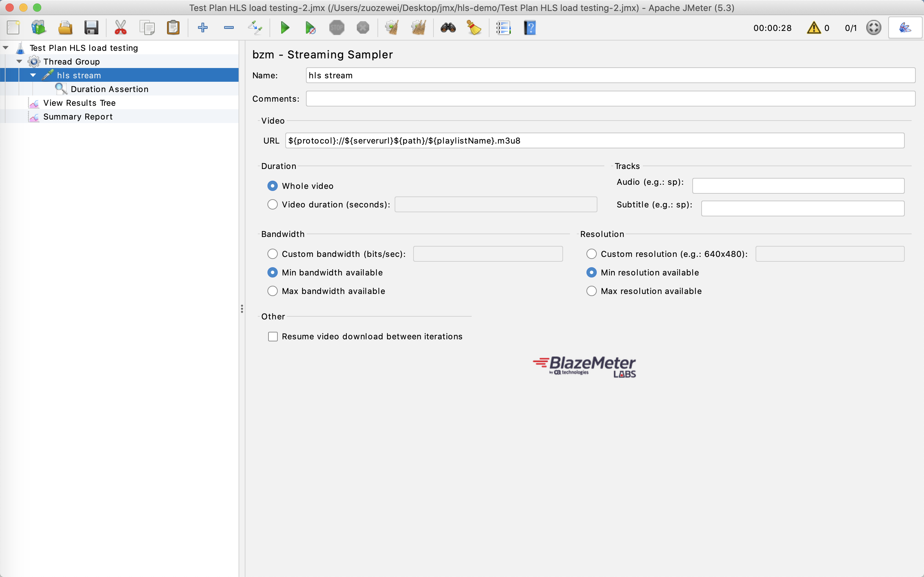Click the Clear All brooms icon
Screen dimensions: 924x577
point(418,28)
